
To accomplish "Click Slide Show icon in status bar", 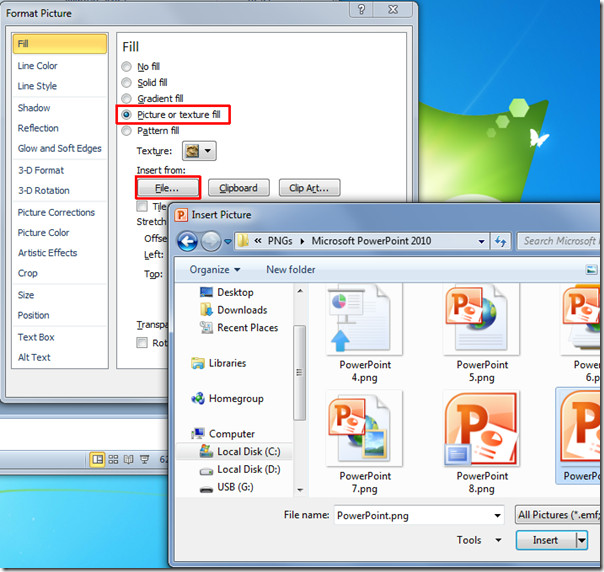I will (x=144, y=459).
